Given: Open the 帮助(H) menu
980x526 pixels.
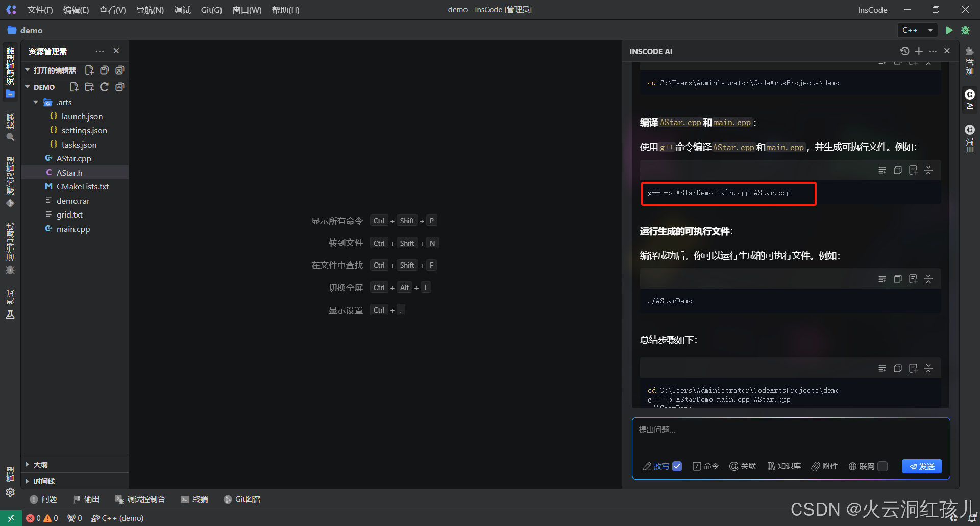Looking at the screenshot, I should point(285,10).
